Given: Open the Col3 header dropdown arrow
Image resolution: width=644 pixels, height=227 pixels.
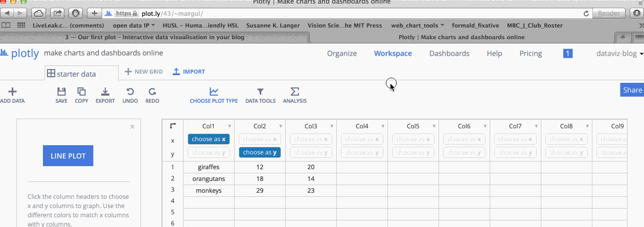Looking at the screenshot, I should [332, 126].
